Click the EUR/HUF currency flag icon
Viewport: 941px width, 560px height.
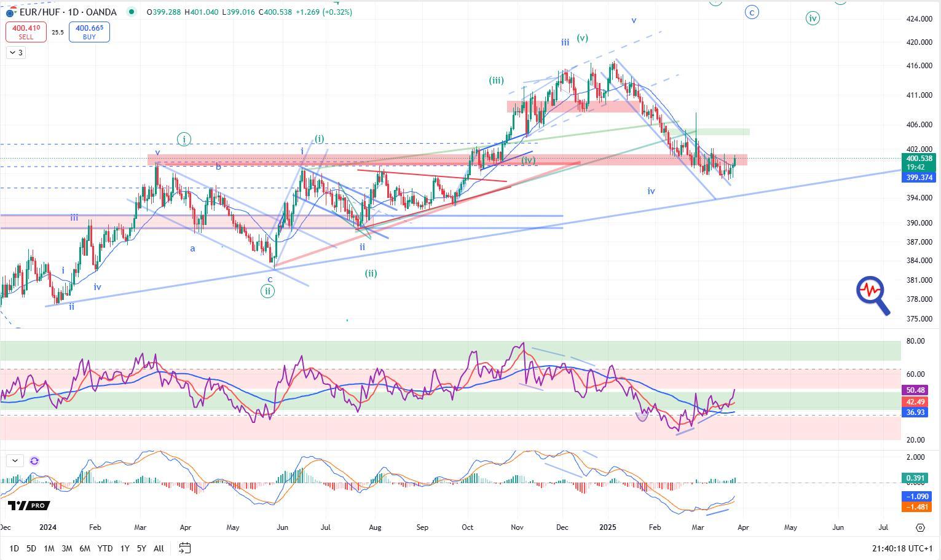click(10, 11)
